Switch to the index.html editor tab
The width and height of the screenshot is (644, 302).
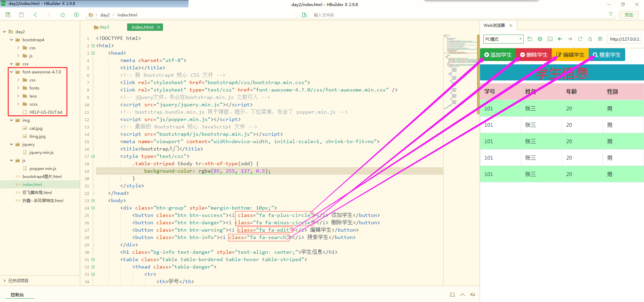coord(142,27)
